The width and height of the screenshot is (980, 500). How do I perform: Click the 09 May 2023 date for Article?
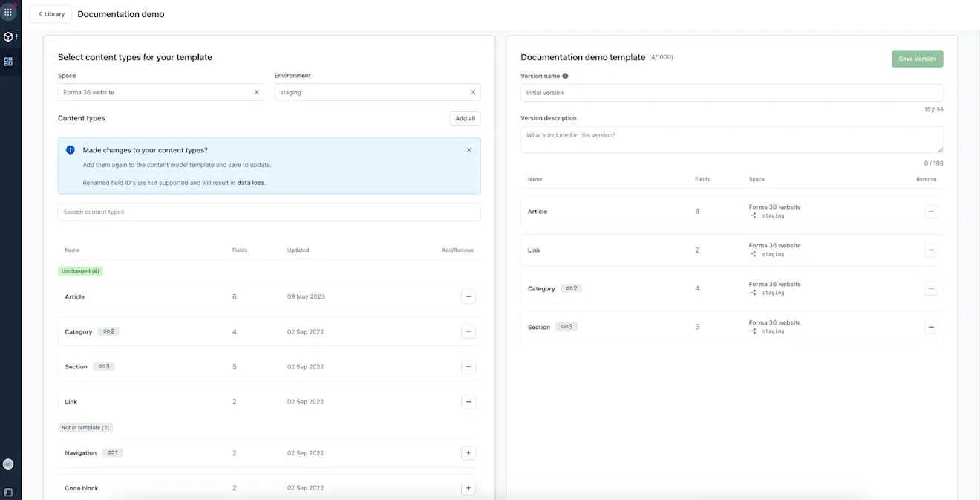(x=306, y=297)
